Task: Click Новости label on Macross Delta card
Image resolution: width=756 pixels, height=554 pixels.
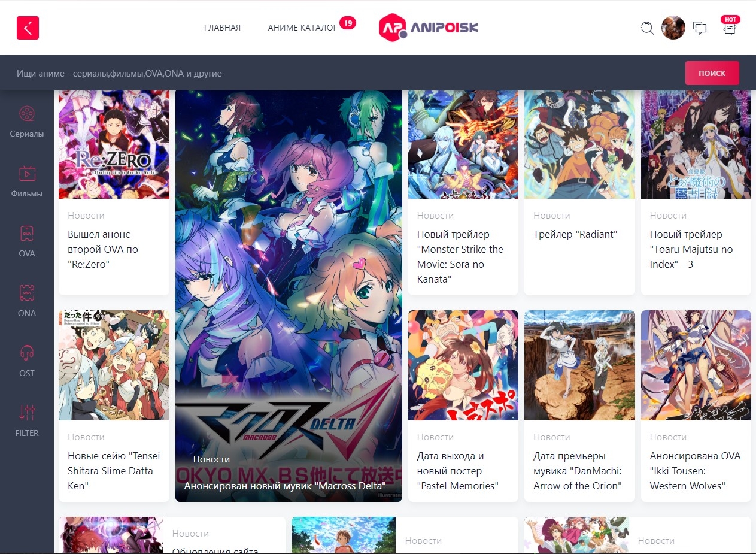Action: click(x=212, y=459)
